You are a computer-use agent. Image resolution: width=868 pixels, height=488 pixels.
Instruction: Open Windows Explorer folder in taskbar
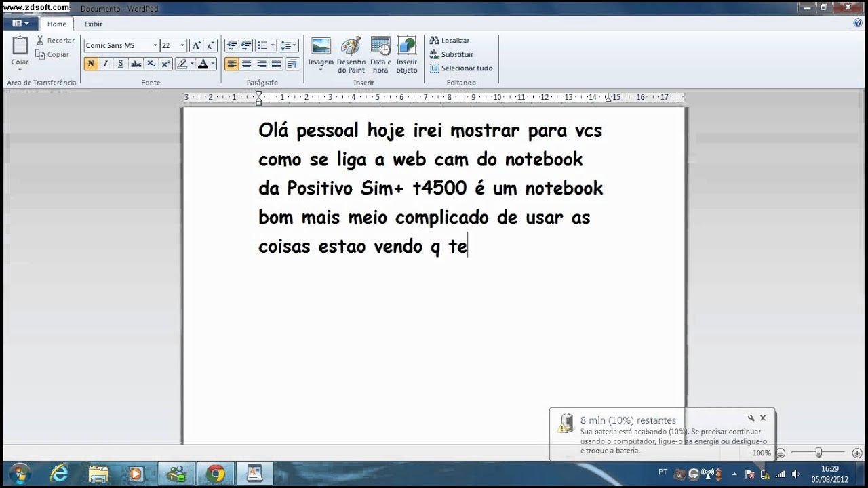tap(98, 474)
